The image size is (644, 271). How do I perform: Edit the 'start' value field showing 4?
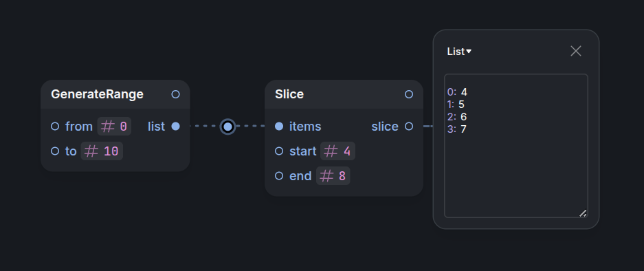pyautogui.click(x=337, y=151)
